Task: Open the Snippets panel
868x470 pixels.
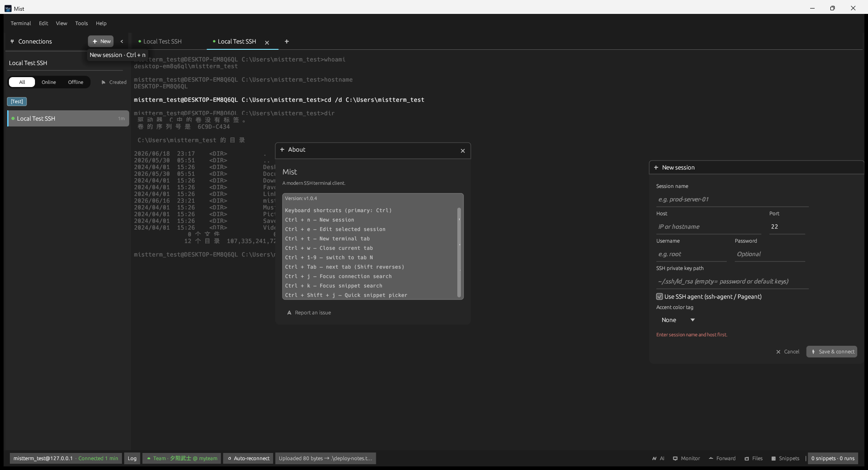Action: click(x=785, y=458)
